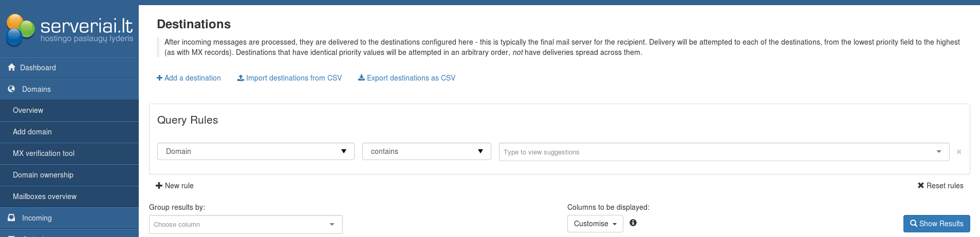Viewport: 980px width, 237px height.
Task: Click the info icon beside Customise
Action: [x=633, y=223]
